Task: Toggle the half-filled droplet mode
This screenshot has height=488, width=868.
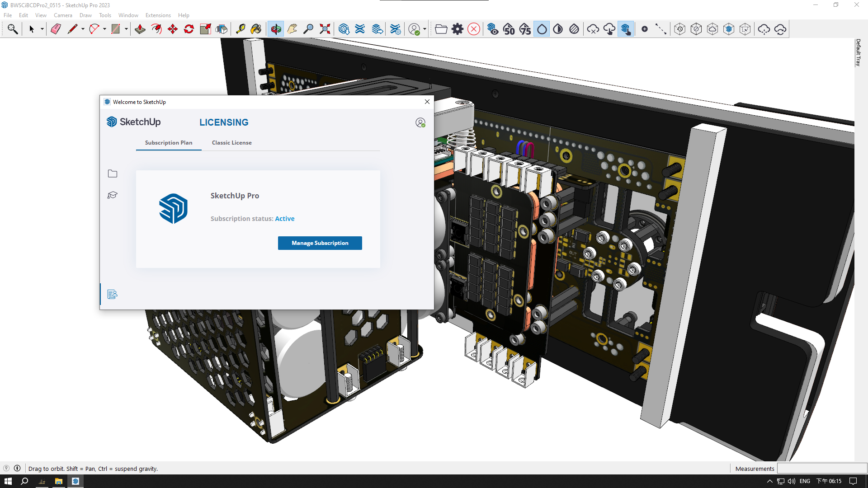Action: point(558,29)
